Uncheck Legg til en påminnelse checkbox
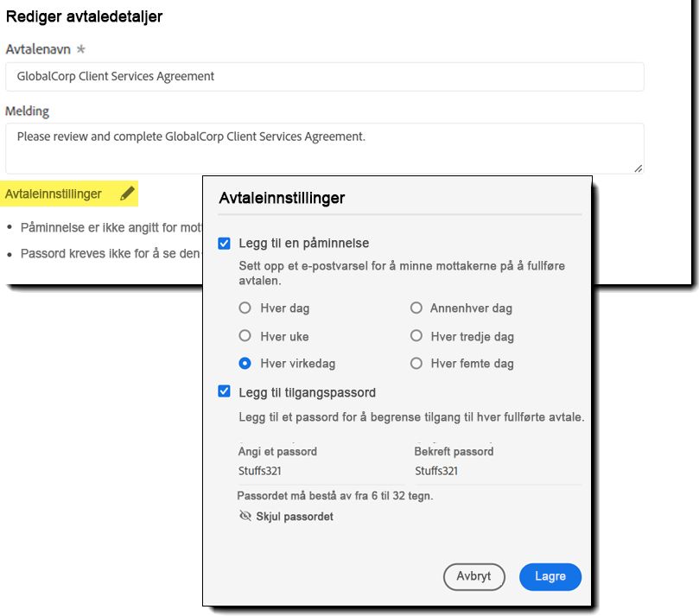The height and width of the screenshot is (616, 699). tap(225, 244)
